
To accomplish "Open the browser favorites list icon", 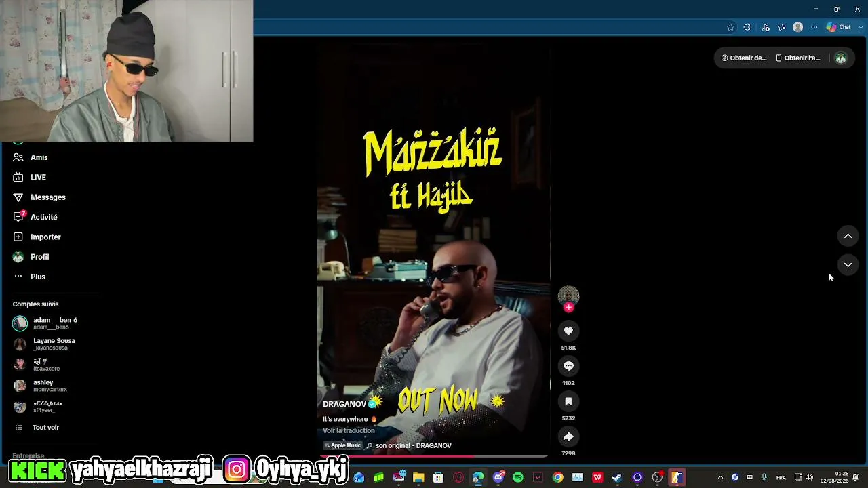I will tap(782, 27).
